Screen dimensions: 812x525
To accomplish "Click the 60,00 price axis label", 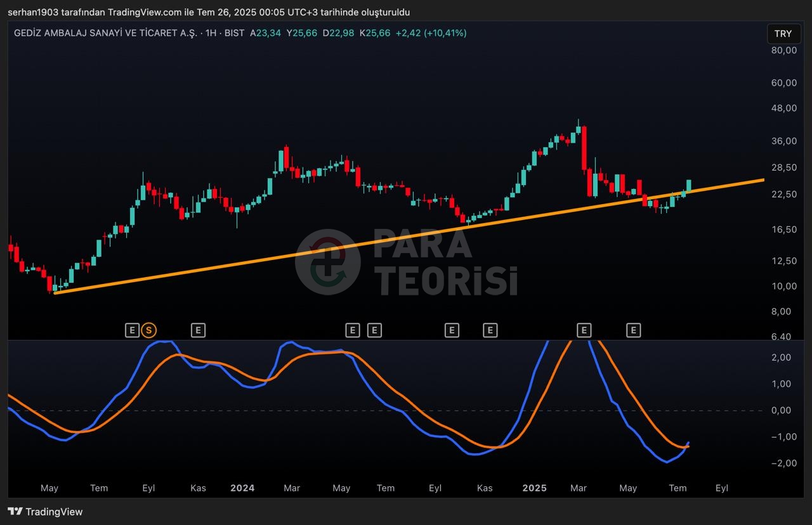I will pos(784,82).
